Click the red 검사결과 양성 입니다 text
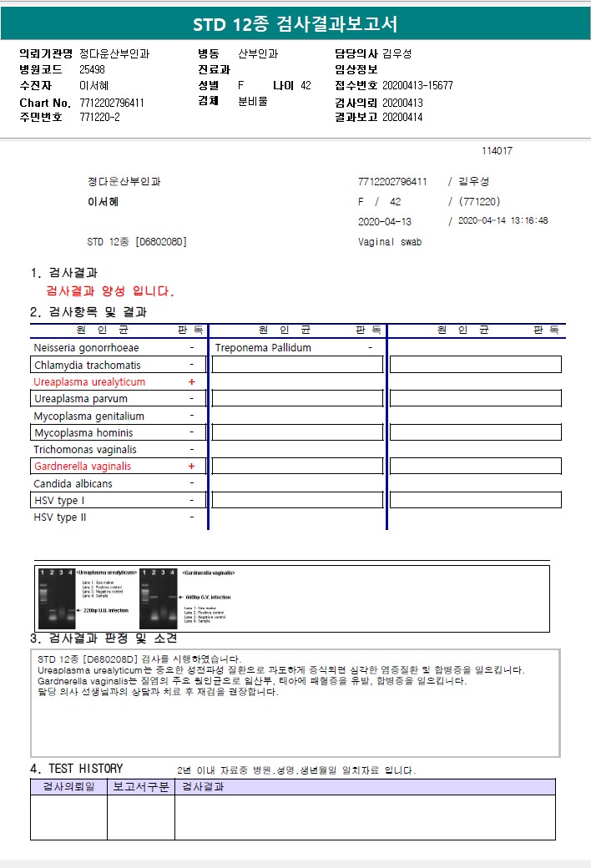Viewport: 591px width, 868px height. pyautogui.click(x=109, y=291)
